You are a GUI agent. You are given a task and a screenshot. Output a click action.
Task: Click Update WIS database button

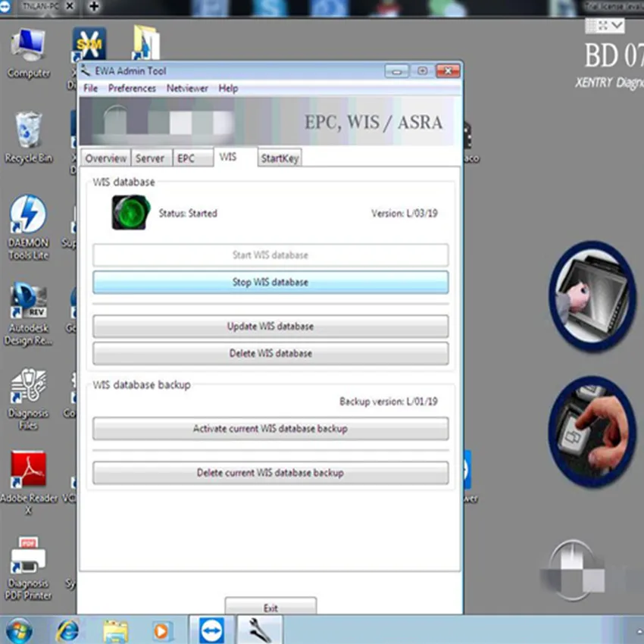point(270,327)
